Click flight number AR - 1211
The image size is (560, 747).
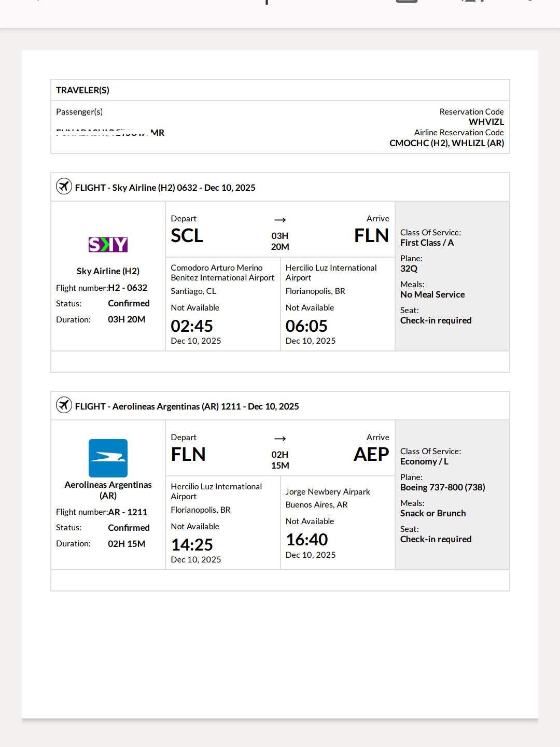pos(128,512)
